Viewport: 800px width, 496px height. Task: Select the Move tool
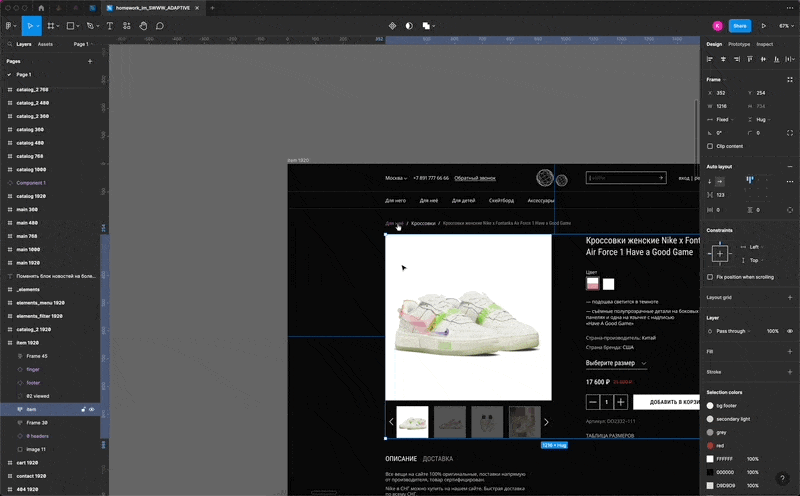(30, 26)
